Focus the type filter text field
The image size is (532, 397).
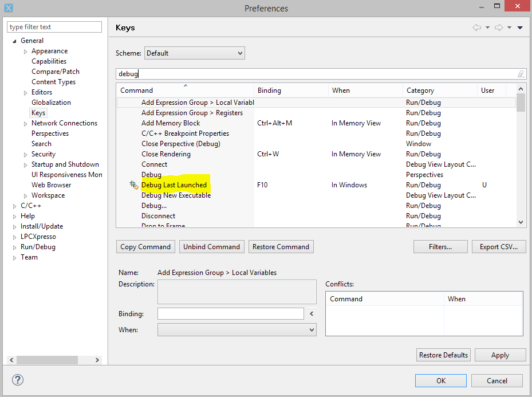[54, 27]
